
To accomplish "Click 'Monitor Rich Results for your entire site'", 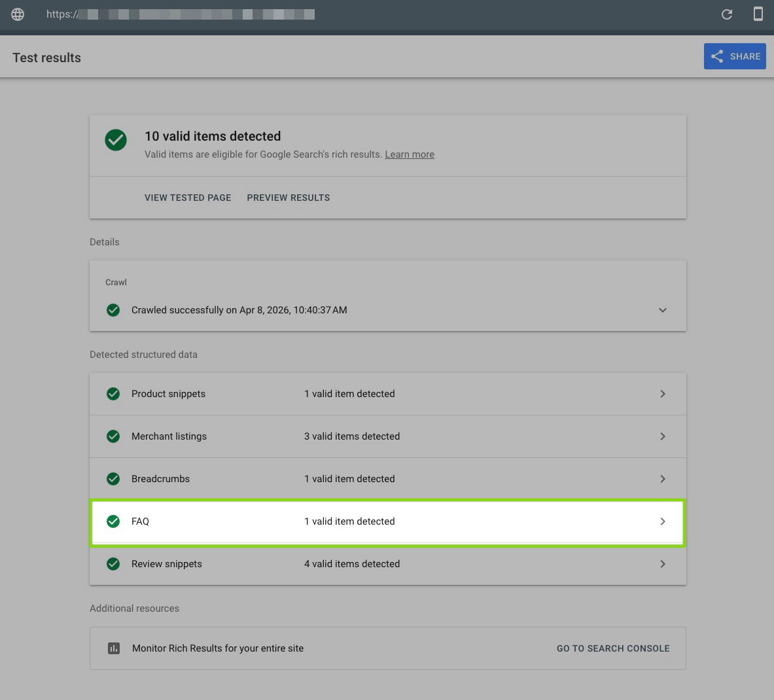I will (x=218, y=648).
